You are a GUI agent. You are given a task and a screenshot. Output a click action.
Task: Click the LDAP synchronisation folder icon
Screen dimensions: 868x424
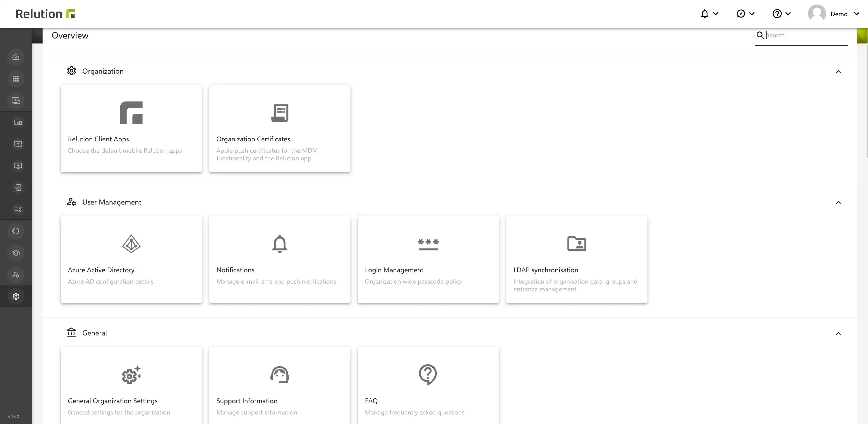577,244
